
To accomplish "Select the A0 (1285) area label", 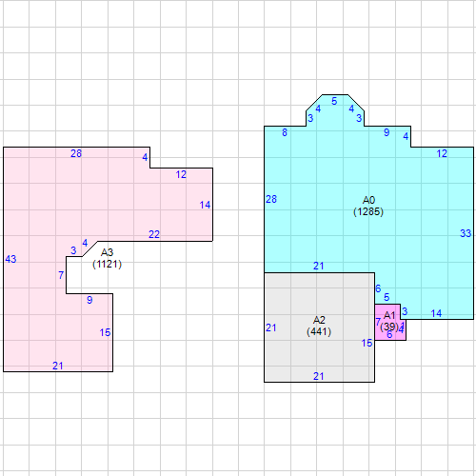I will click(368, 206).
